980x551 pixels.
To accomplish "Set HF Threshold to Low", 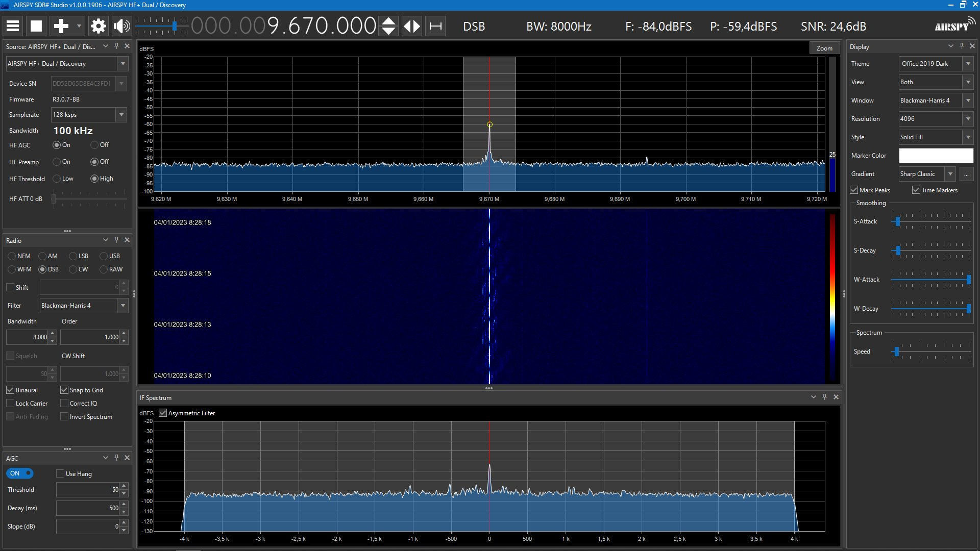I will pos(63,179).
